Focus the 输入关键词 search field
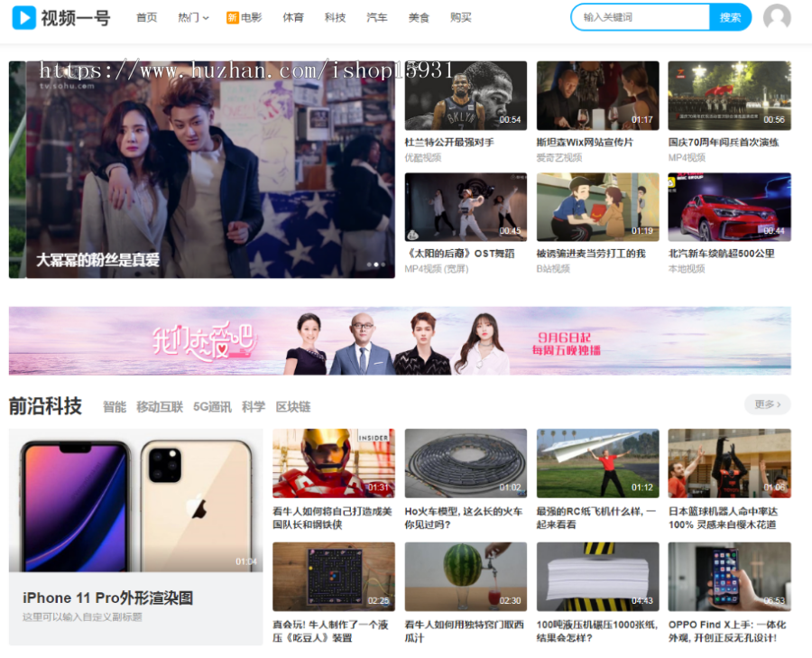Viewport: 812px width, 658px height. coord(641,17)
